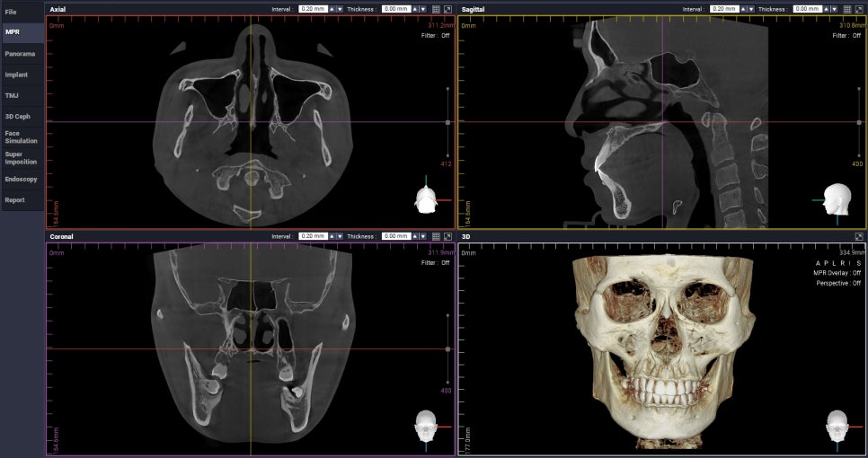The image size is (868, 458).
Task: Toggle Perspective setting in 3D view
Action: pos(838,283)
